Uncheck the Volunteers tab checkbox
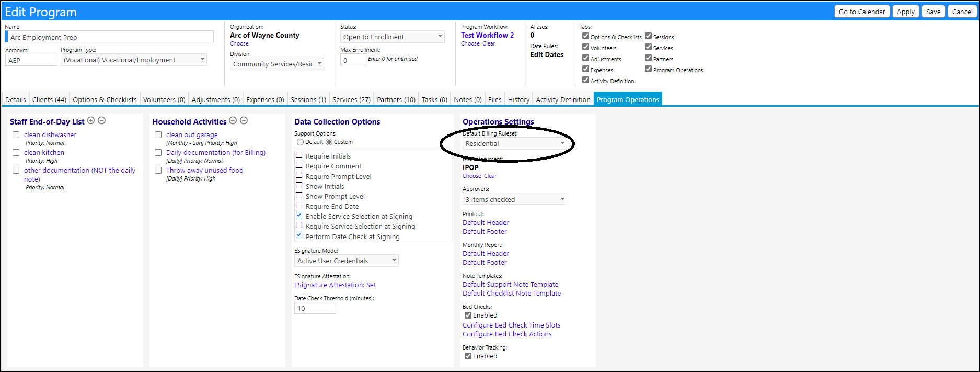The height and width of the screenshot is (372, 980). (x=585, y=47)
